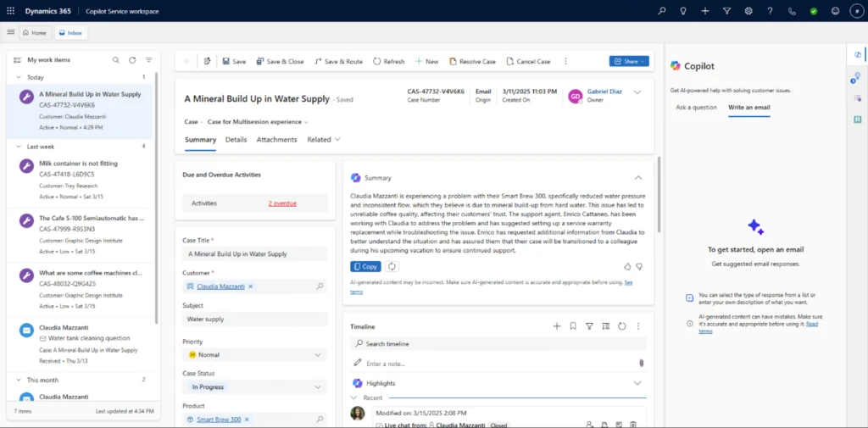Image resolution: width=868 pixels, height=428 pixels.
Task: Collapse the Today work items group
Action: click(x=19, y=77)
